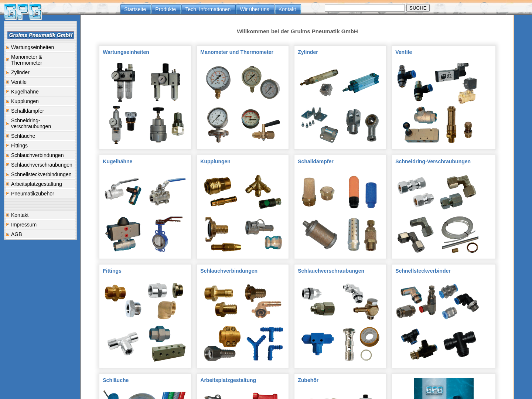
Task: Open the Zubehör card title
Action: (308, 380)
